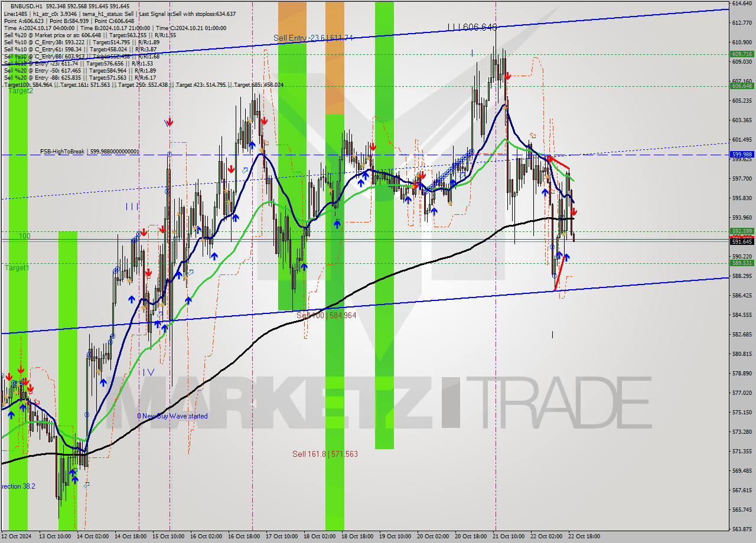Select the 'Sell 161.8 | 571.563' label
The height and width of the screenshot is (543, 756).
(x=325, y=454)
